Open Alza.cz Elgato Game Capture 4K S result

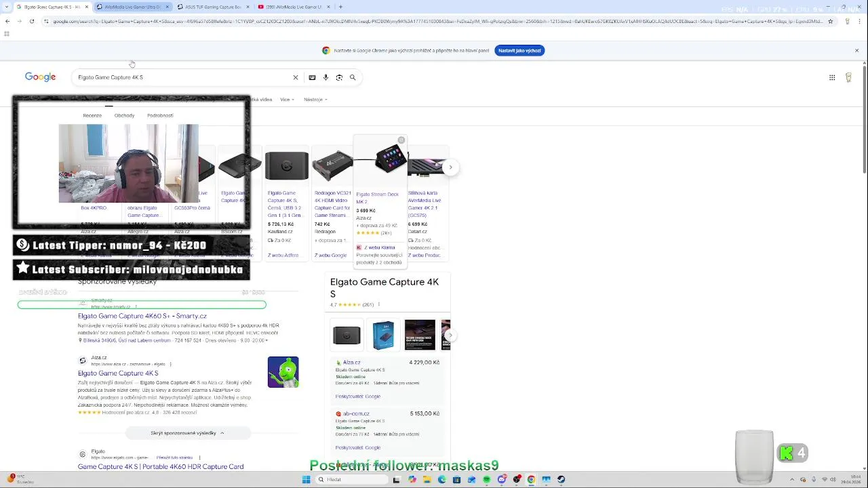pyautogui.click(x=118, y=373)
